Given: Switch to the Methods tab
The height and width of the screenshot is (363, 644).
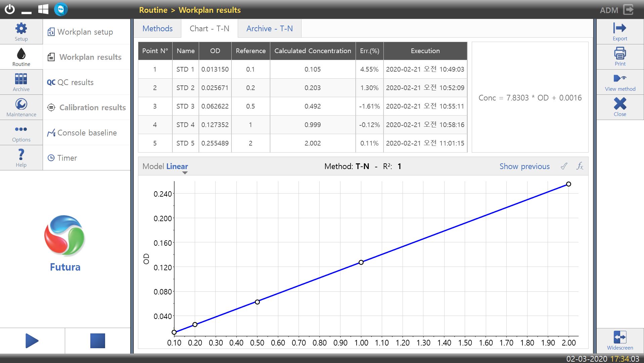Looking at the screenshot, I should pyautogui.click(x=157, y=29).
